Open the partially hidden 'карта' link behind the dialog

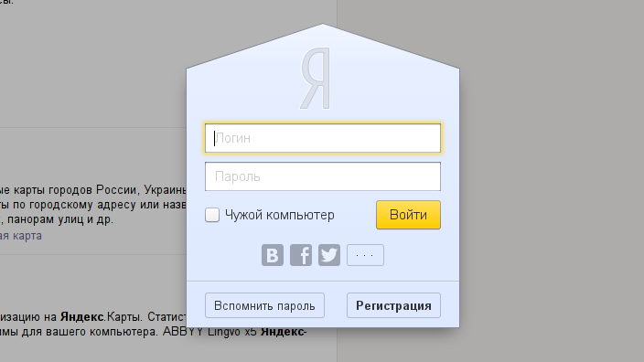point(21,236)
